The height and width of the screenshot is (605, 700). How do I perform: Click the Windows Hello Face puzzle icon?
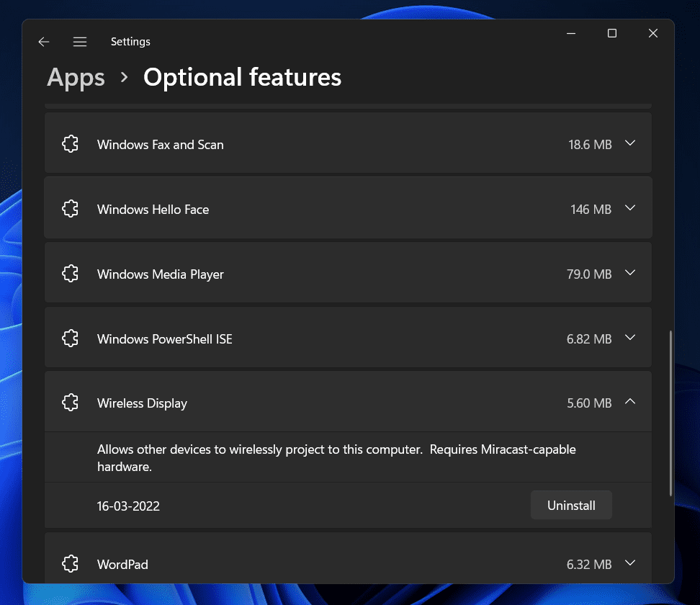(70, 210)
